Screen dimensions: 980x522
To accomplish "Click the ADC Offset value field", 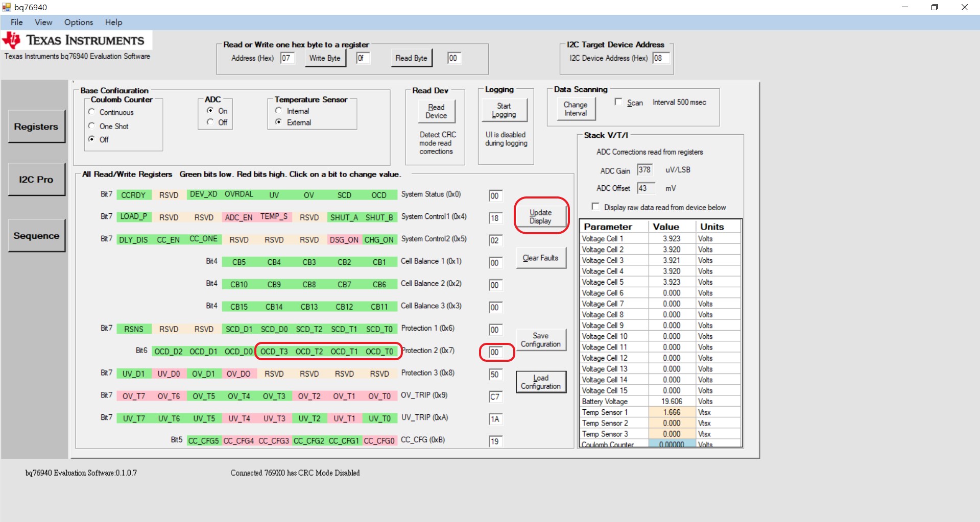I will [646, 188].
